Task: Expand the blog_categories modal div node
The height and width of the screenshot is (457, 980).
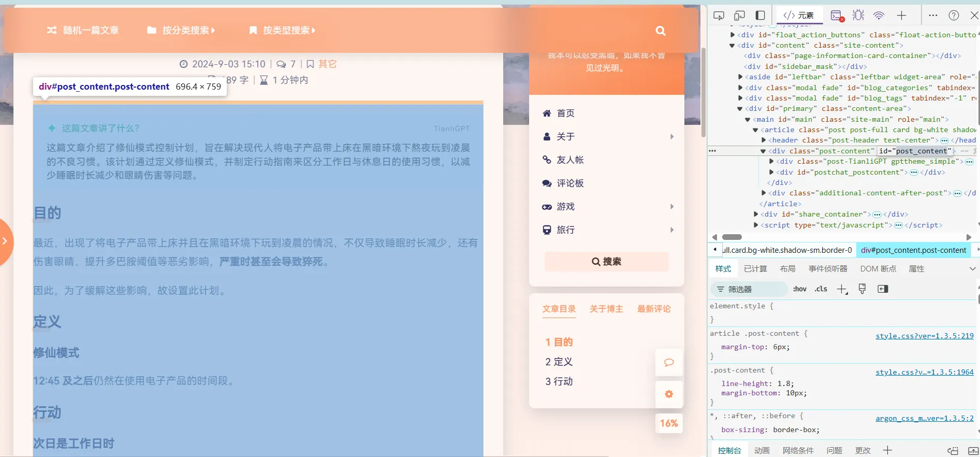Action: coord(740,88)
